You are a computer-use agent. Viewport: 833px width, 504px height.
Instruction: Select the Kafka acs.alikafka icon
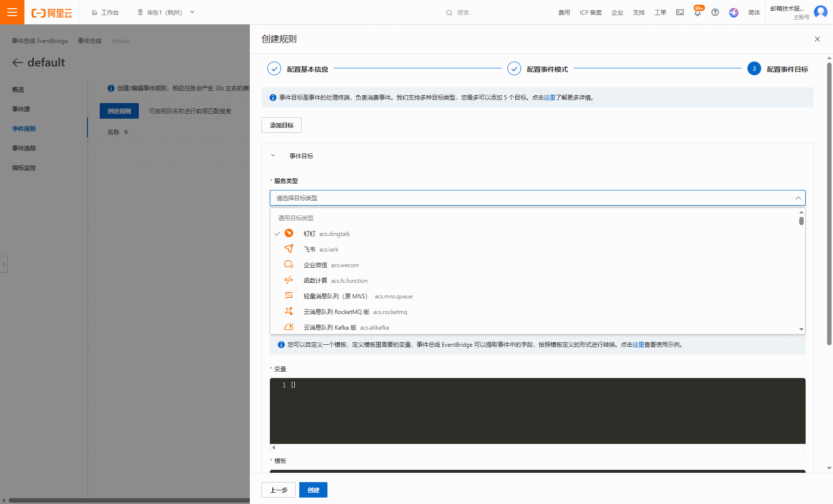289,327
